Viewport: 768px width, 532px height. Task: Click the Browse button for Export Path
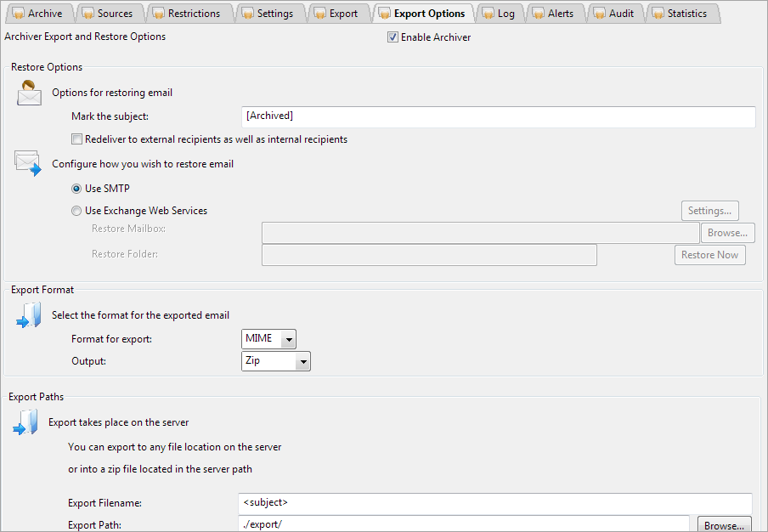pos(724,525)
